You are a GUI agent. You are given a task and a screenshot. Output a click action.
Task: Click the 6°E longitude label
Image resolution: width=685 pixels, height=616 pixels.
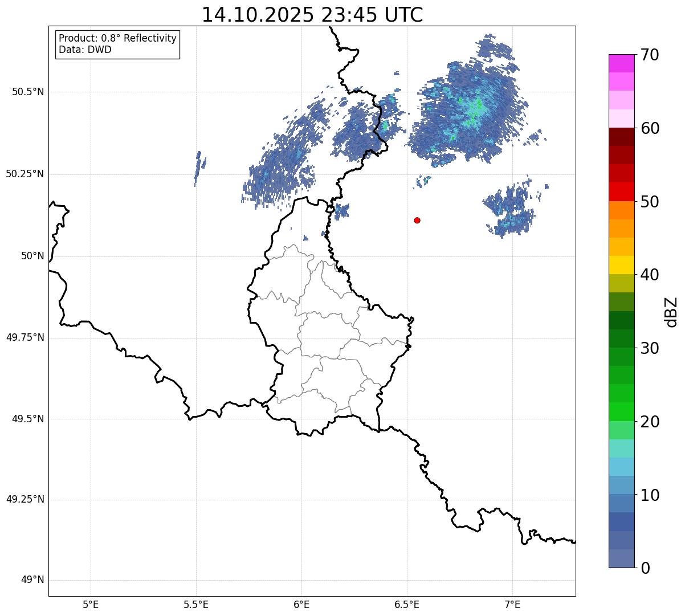[x=301, y=604]
